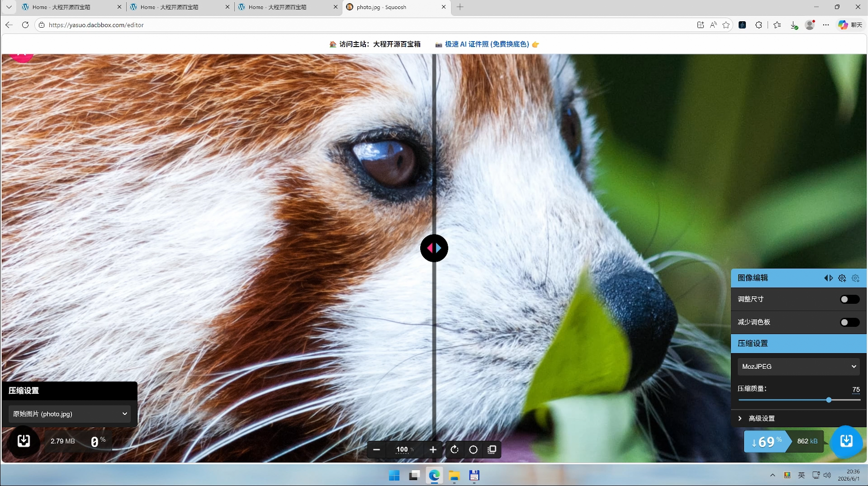Open the browser Settings and more menu
Image resolution: width=868 pixels, height=486 pixels.
pyautogui.click(x=826, y=25)
